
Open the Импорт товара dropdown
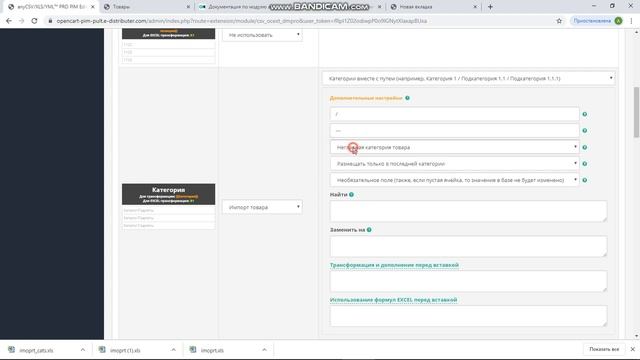click(x=262, y=207)
